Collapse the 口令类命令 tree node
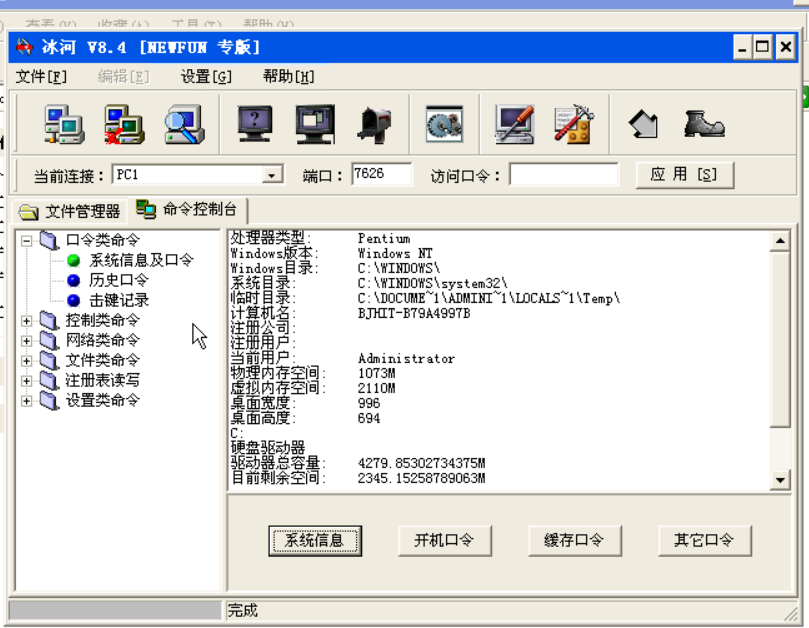 tap(26, 240)
